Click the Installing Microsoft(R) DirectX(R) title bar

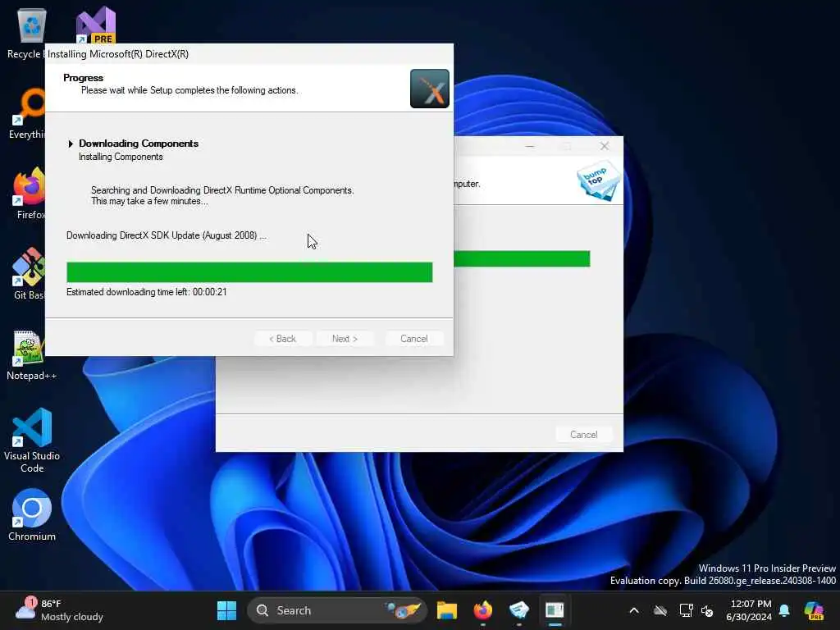coord(249,54)
